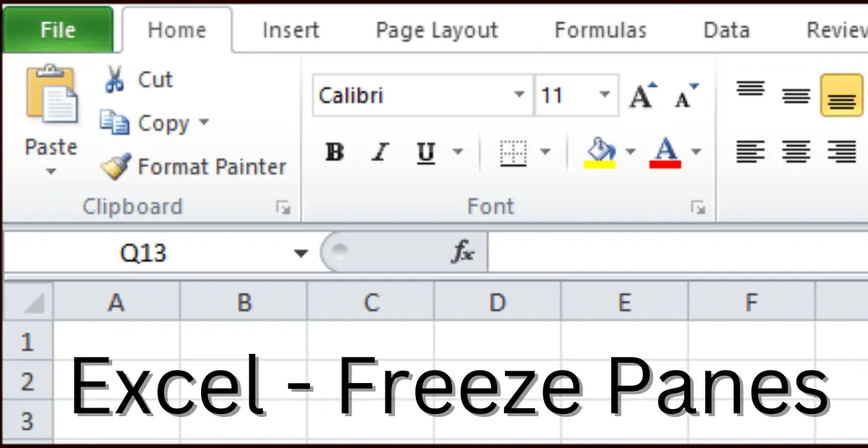Decrease the font size
The image size is (868, 448).
683,95
